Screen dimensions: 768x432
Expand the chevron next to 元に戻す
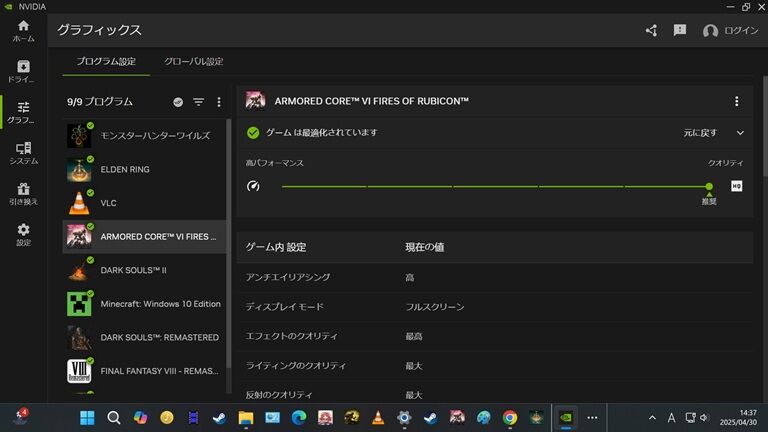click(740, 133)
